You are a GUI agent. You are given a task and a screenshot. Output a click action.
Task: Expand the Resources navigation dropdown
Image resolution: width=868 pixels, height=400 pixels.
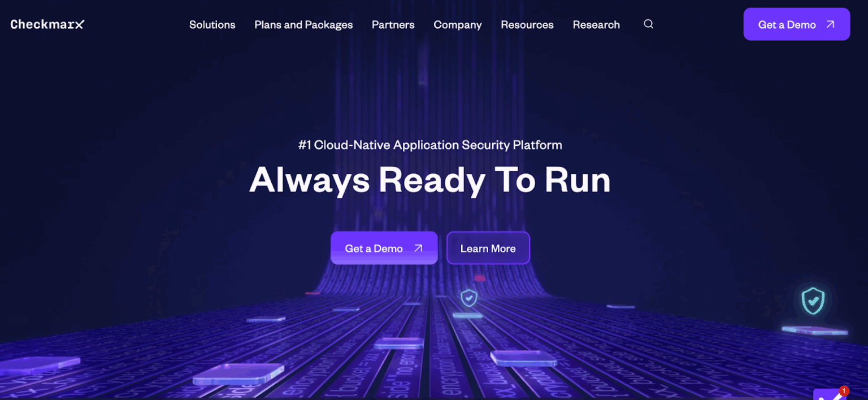click(x=527, y=25)
